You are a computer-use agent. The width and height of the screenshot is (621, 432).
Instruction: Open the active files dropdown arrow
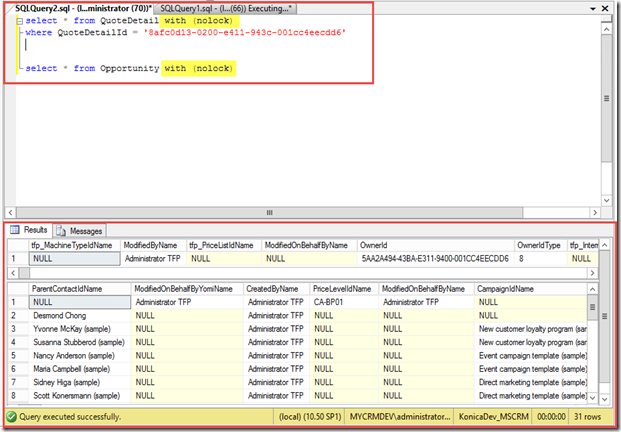593,8
